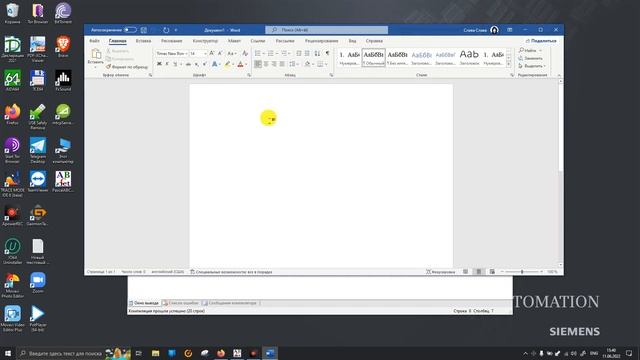Click the Вставить paste icon
This screenshot has width=640, height=360.
[x=96, y=54]
